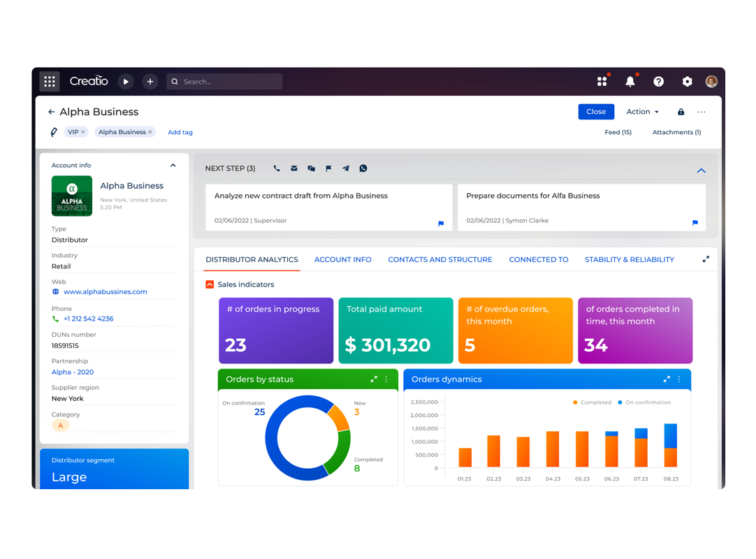Click the plus icon in the top bar

click(150, 81)
